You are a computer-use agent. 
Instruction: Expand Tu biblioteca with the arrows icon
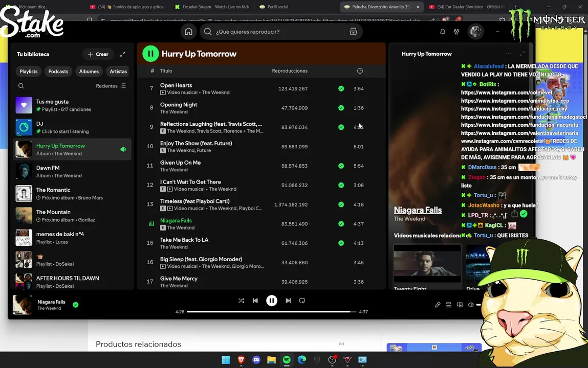click(123, 54)
